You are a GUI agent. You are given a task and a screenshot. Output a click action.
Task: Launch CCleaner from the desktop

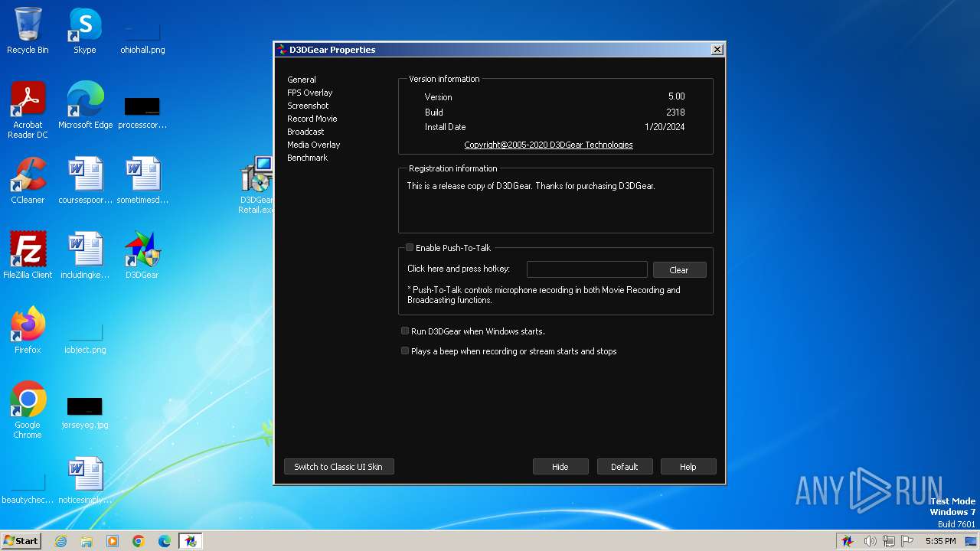tap(28, 181)
